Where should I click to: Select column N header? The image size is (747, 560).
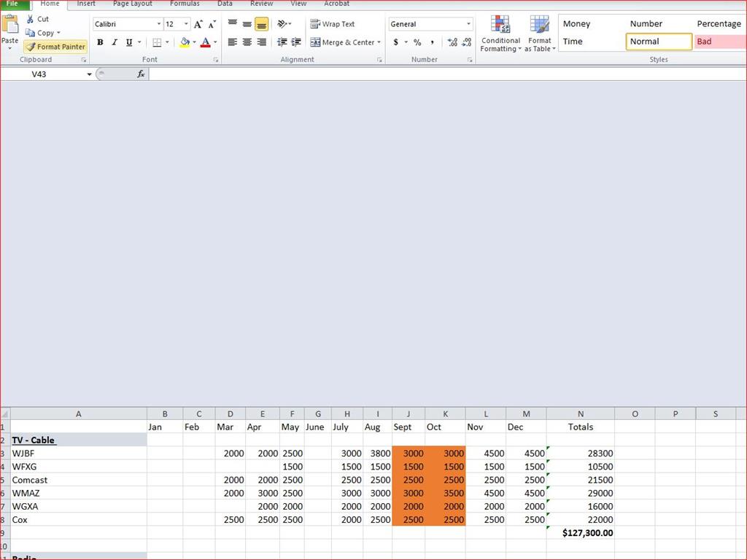click(580, 414)
